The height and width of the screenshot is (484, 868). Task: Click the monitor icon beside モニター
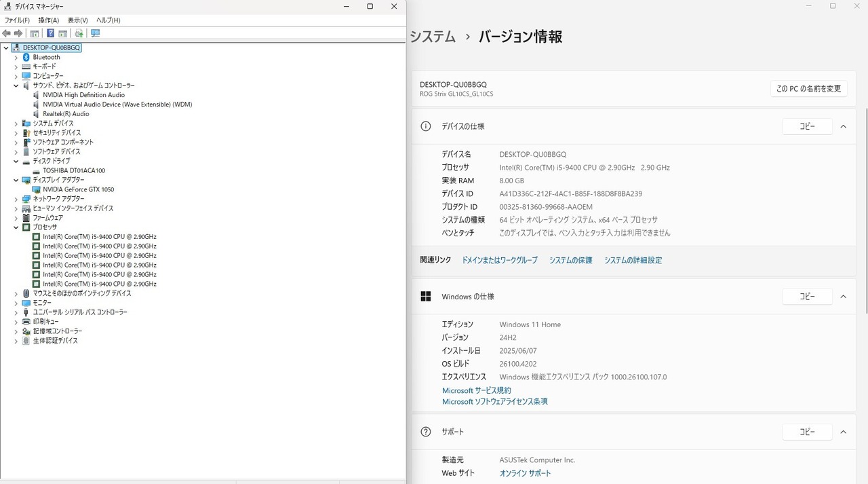pos(26,303)
